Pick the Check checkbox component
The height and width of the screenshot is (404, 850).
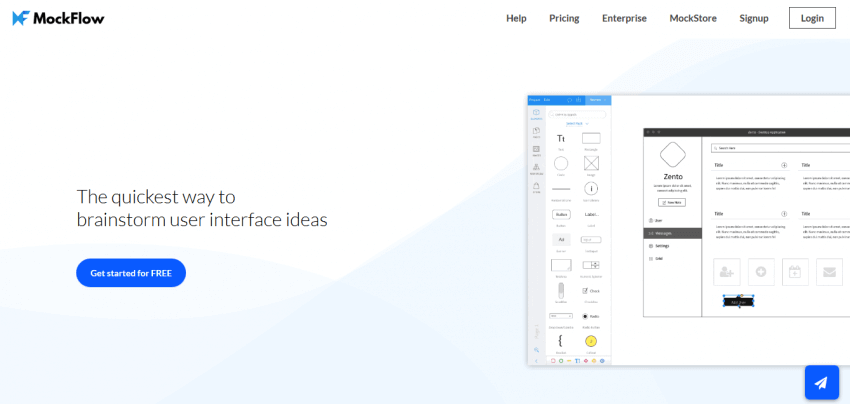click(x=591, y=293)
